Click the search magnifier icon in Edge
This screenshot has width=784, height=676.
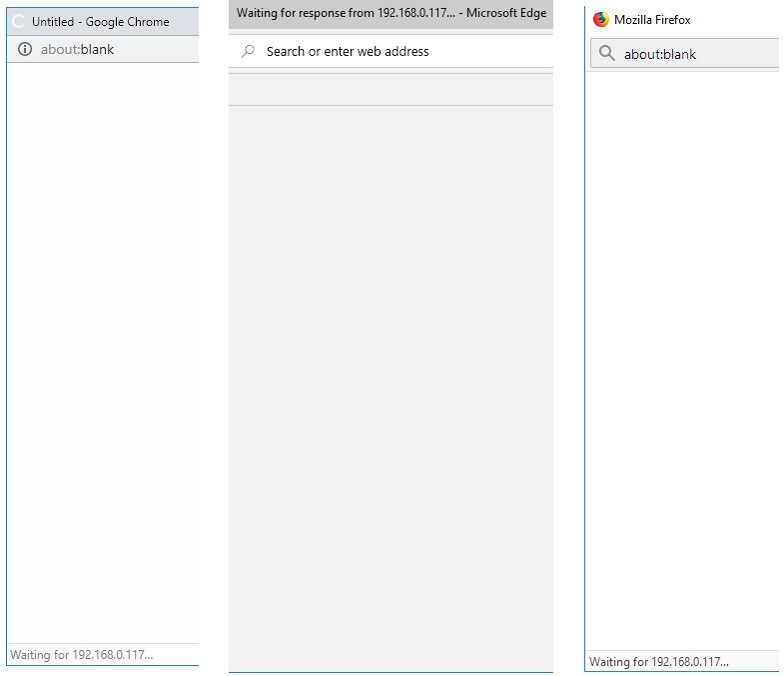(x=248, y=51)
